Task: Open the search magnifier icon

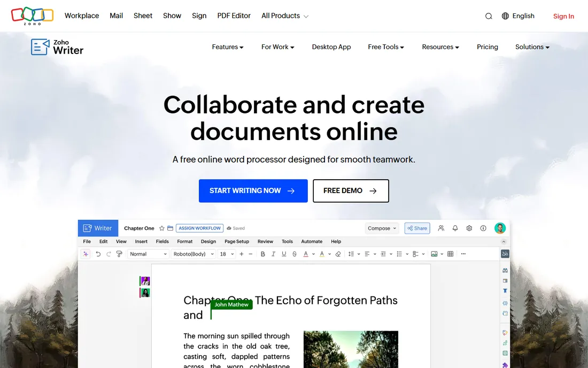Action: [x=488, y=16]
